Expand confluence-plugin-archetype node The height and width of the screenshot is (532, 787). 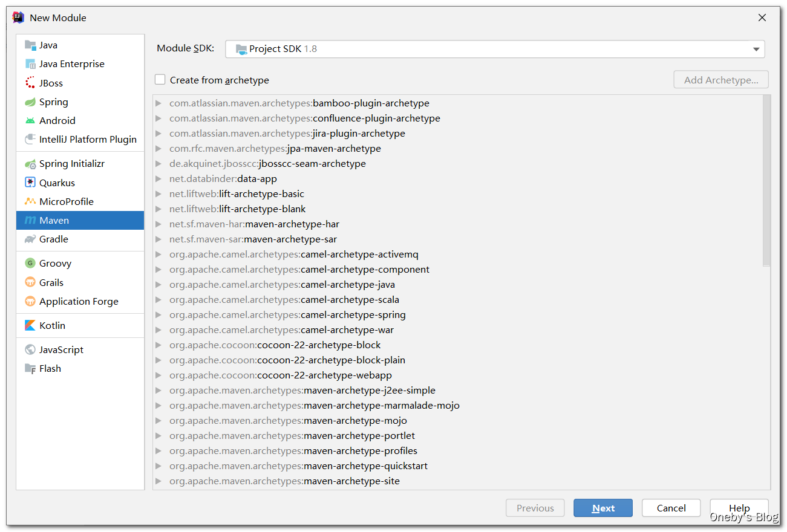tap(158, 118)
